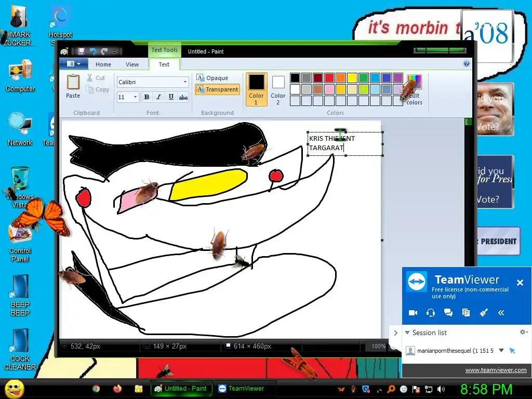Image resolution: width=532 pixels, height=399 pixels.
Task: Click the Copy button in Clipboard group
Action: pos(98,89)
